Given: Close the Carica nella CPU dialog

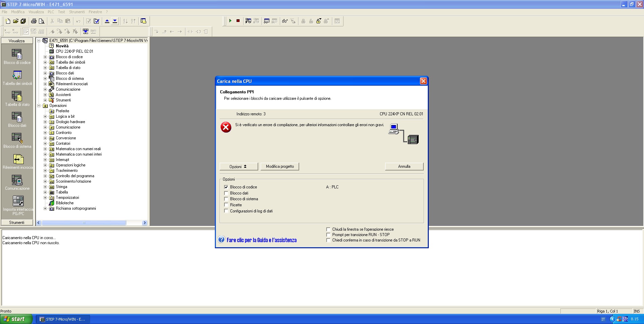Looking at the screenshot, I should [423, 81].
